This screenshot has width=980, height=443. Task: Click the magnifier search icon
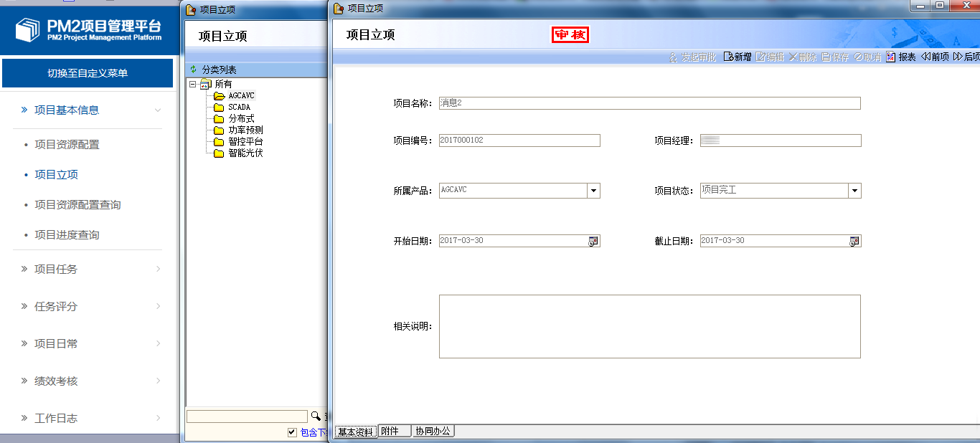[x=316, y=416]
